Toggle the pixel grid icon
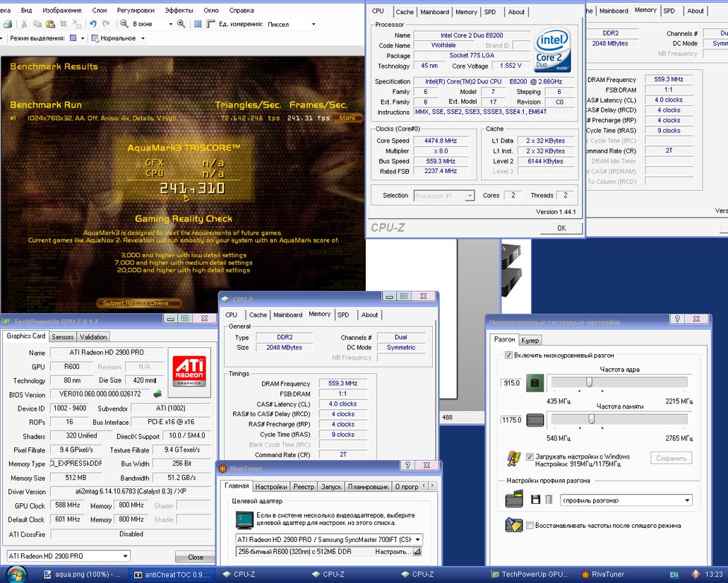 click(198, 24)
